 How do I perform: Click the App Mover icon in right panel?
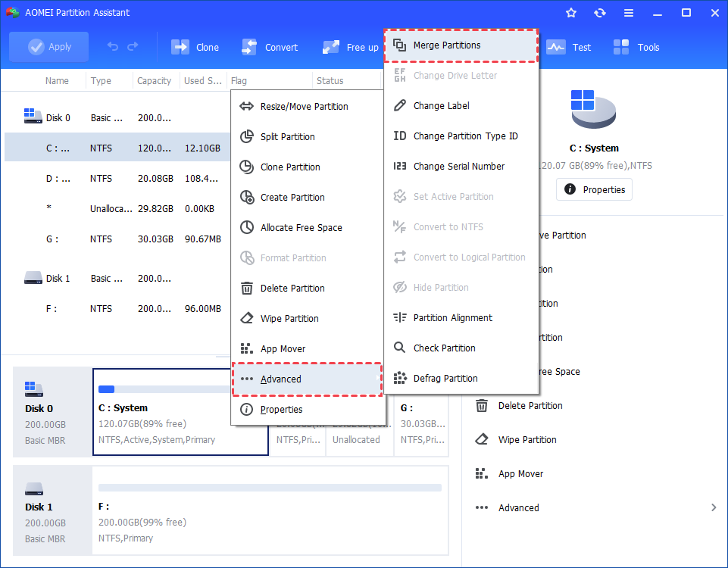482,474
